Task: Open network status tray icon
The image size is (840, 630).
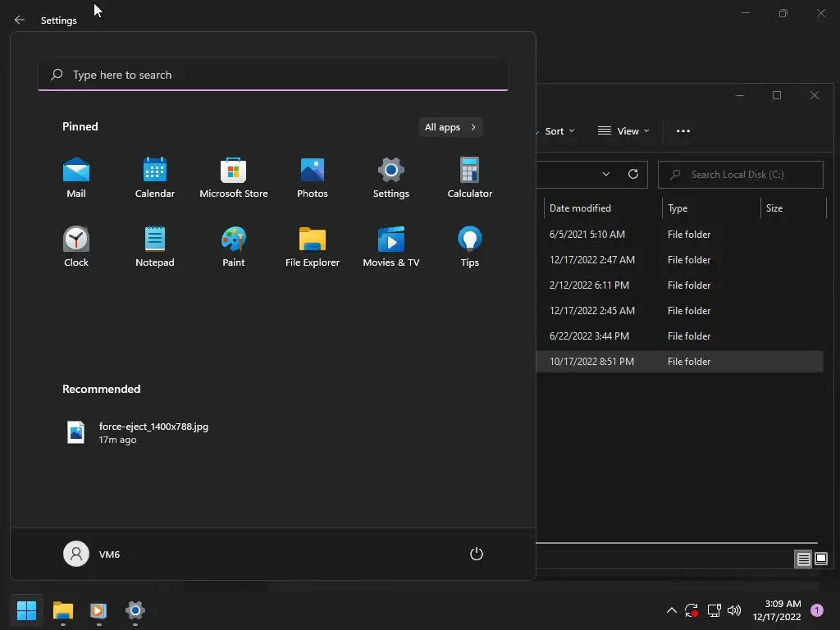Action: 714,610
